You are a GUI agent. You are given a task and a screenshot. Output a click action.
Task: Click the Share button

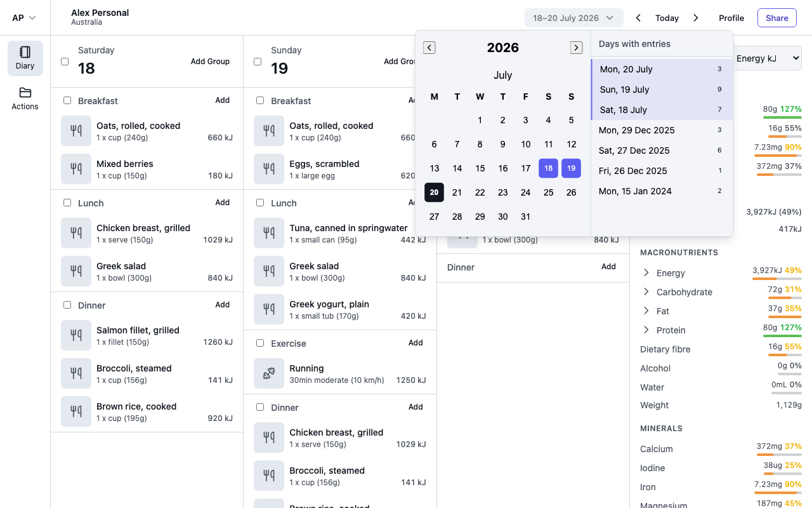click(777, 18)
